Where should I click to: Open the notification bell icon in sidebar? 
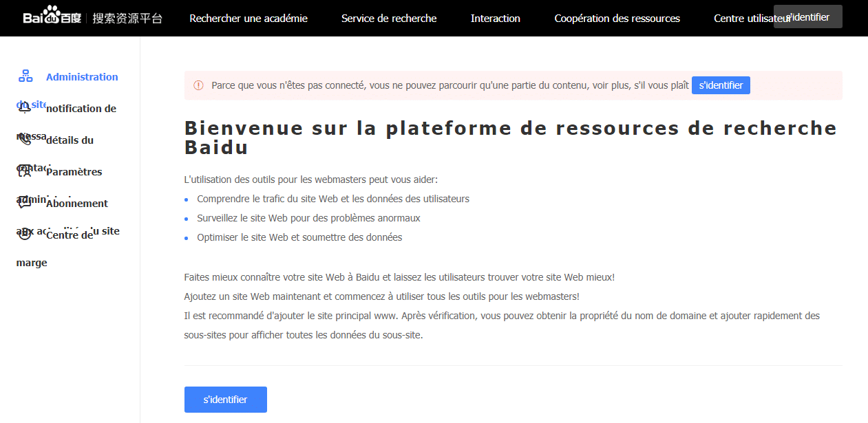[25, 107]
